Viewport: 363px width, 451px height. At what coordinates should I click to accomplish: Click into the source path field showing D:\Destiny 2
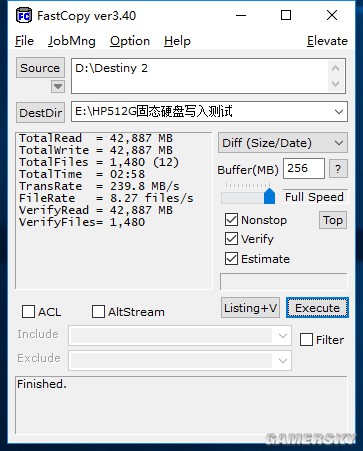(x=199, y=76)
